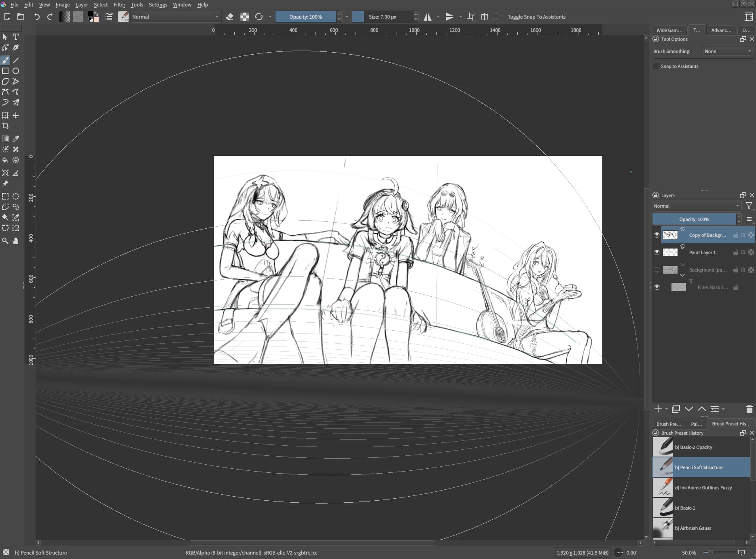Hide the Paint Layer 1 layer
Screen dimensions: 756x559
(x=657, y=252)
